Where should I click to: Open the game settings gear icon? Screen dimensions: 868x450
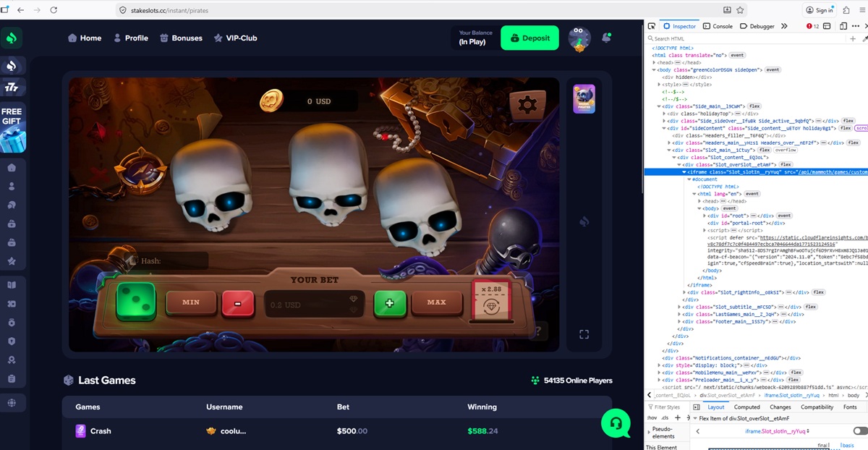coord(527,106)
